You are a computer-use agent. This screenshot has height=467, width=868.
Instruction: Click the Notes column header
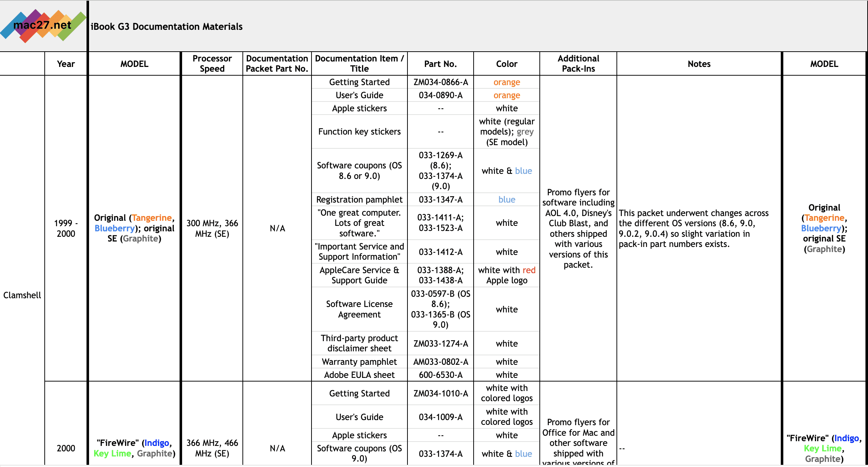click(x=699, y=63)
